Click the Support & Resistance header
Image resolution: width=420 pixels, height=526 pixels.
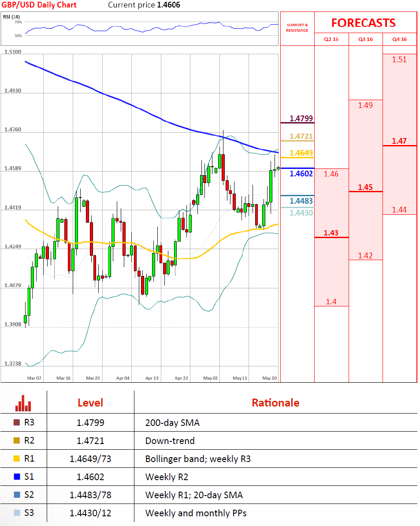[297, 28]
